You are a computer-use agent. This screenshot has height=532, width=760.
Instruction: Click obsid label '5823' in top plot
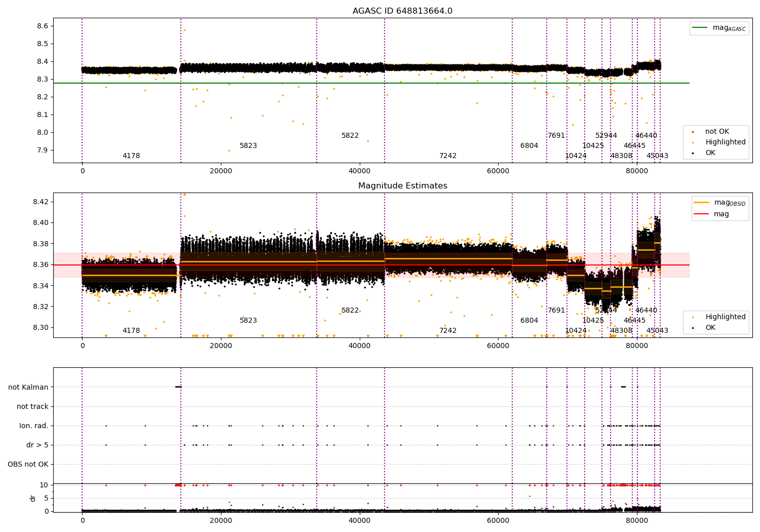tap(248, 146)
